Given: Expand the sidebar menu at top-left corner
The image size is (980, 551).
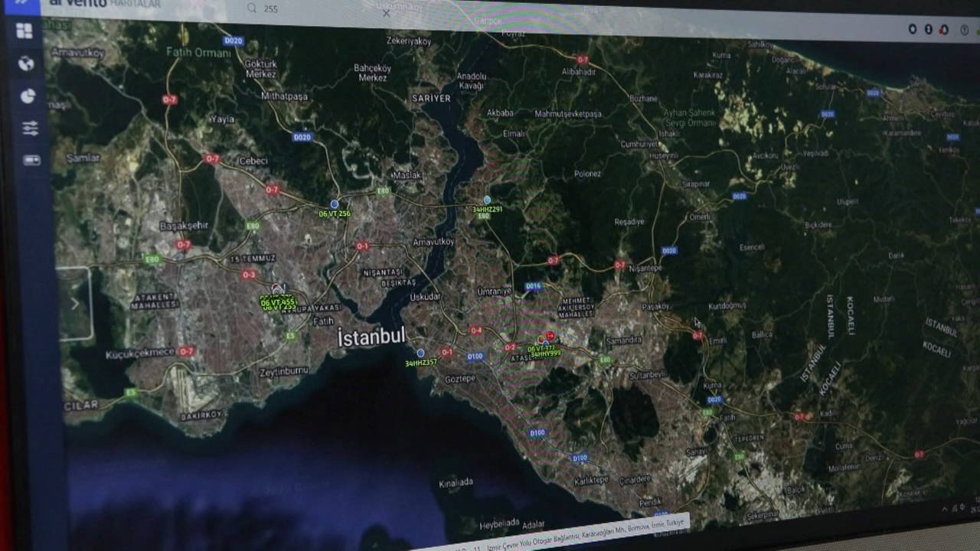Looking at the screenshot, I should click(x=21, y=2).
